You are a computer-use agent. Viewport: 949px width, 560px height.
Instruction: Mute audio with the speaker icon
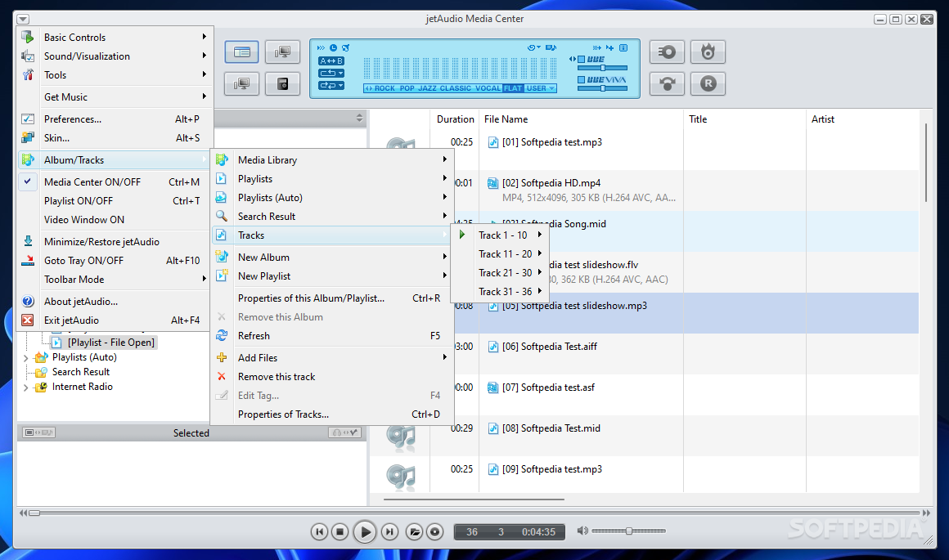pos(582,531)
